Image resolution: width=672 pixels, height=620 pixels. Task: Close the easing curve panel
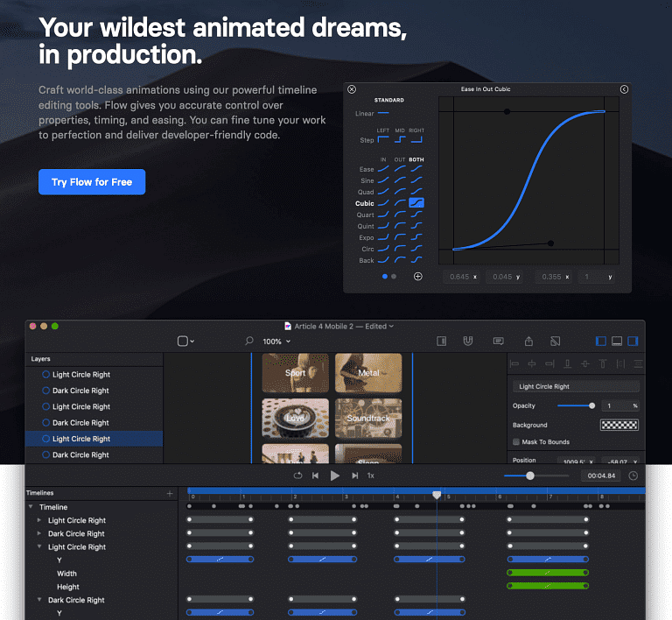[352, 89]
